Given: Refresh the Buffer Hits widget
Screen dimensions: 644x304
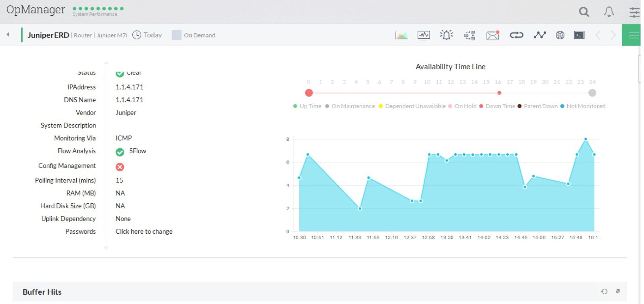Looking at the screenshot, I should point(604,291).
